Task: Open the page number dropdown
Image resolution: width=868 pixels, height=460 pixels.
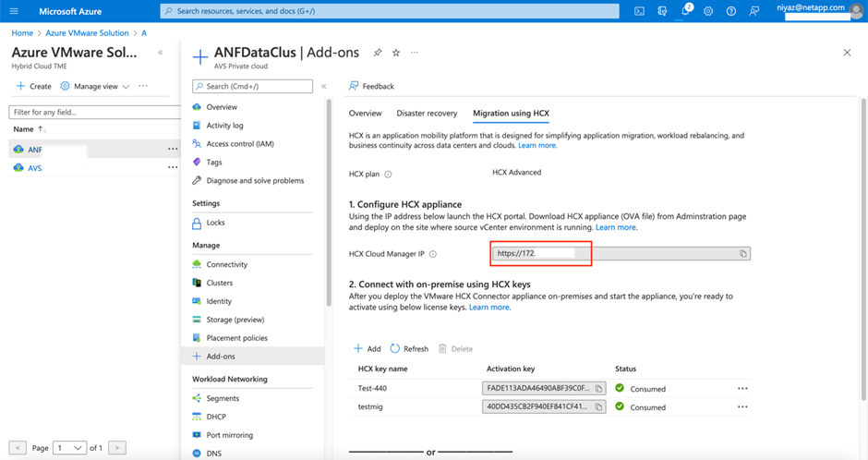Action: (70, 448)
